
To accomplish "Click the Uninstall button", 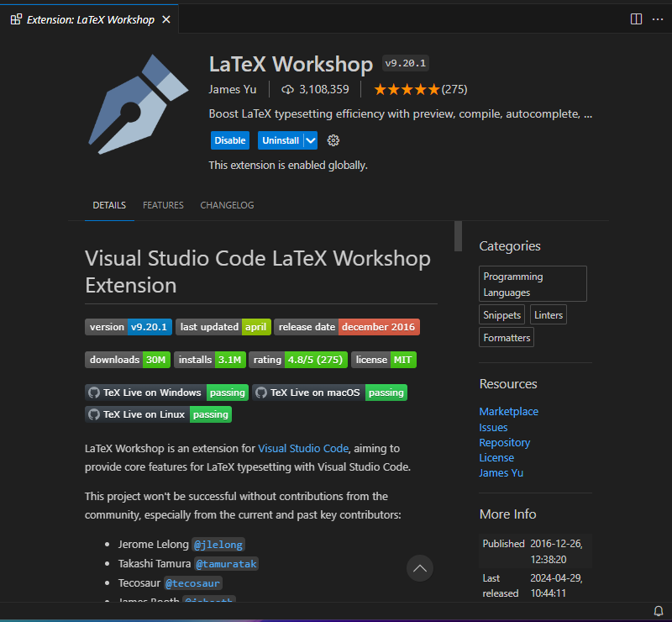I will pos(280,140).
